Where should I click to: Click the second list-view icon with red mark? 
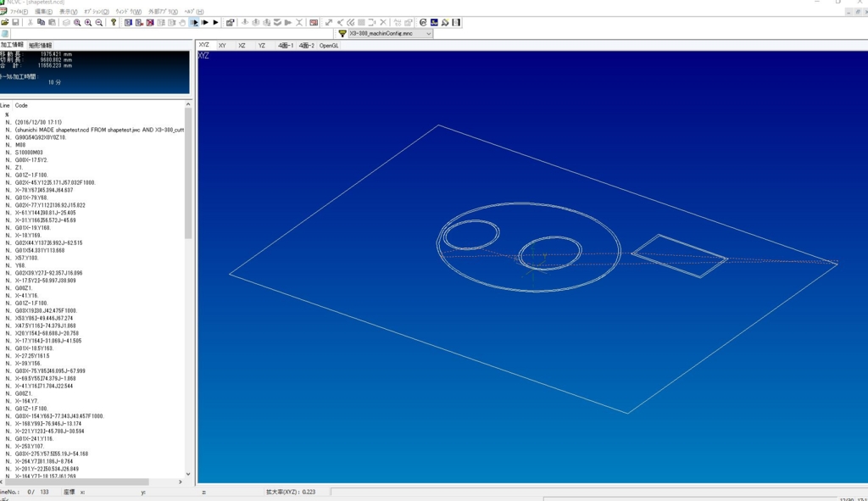[x=139, y=22]
